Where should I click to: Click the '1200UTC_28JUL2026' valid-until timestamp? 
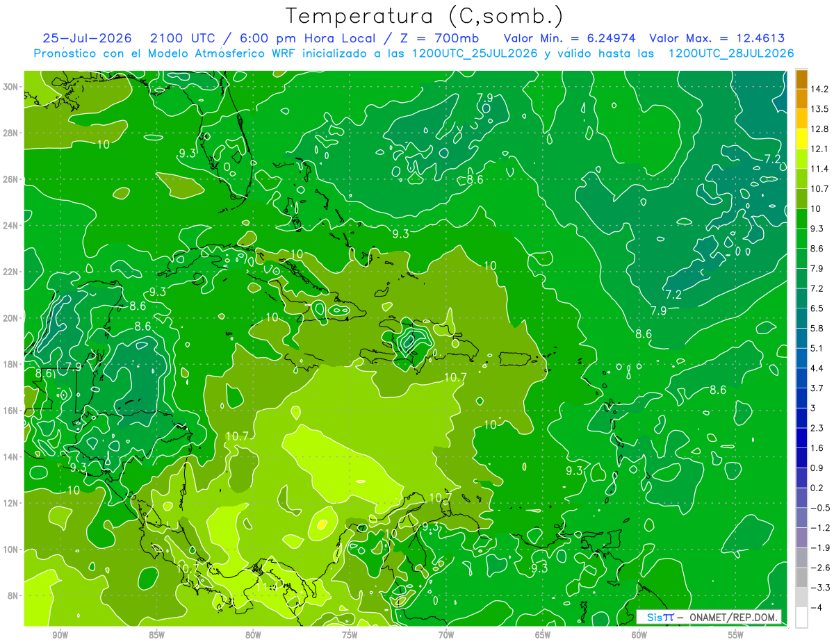(x=730, y=53)
